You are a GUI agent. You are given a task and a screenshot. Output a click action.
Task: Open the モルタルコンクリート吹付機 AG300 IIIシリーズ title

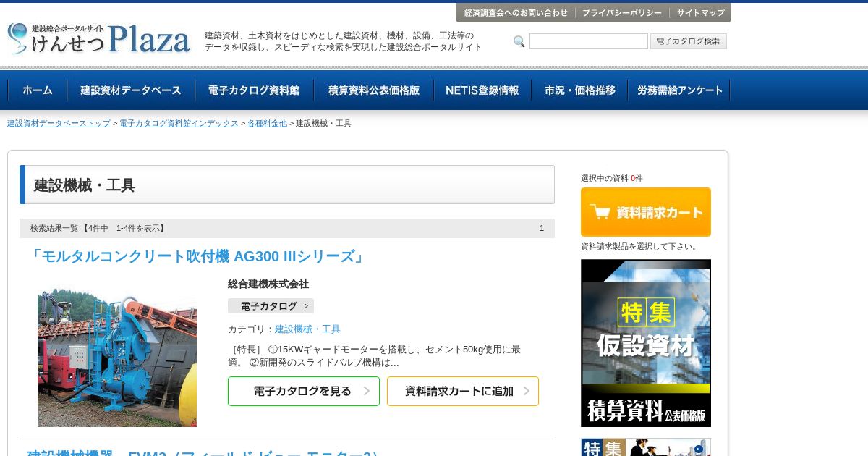197,256
